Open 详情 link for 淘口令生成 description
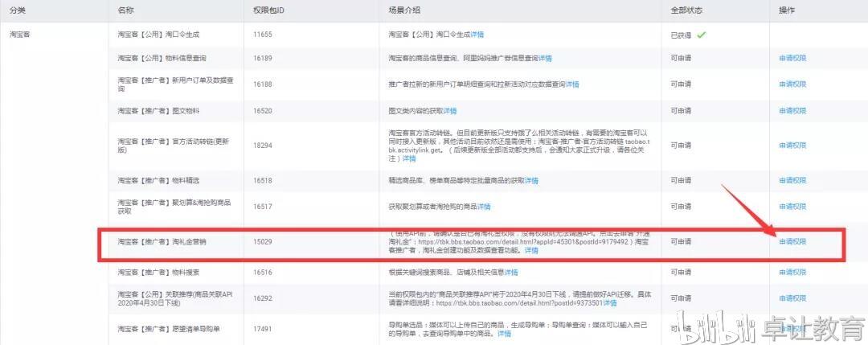Viewport: 868px width, 345px height. click(477, 35)
